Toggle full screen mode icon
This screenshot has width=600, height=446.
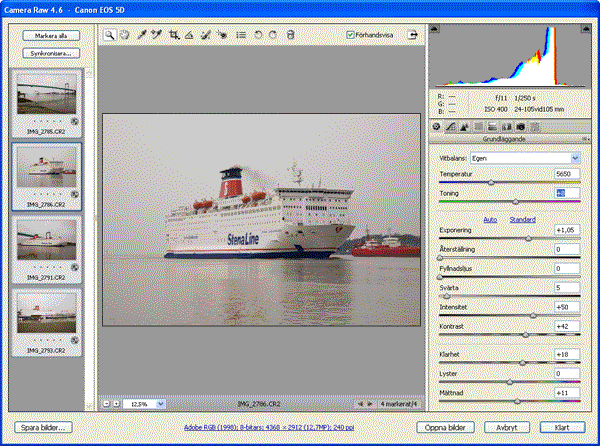click(x=413, y=34)
